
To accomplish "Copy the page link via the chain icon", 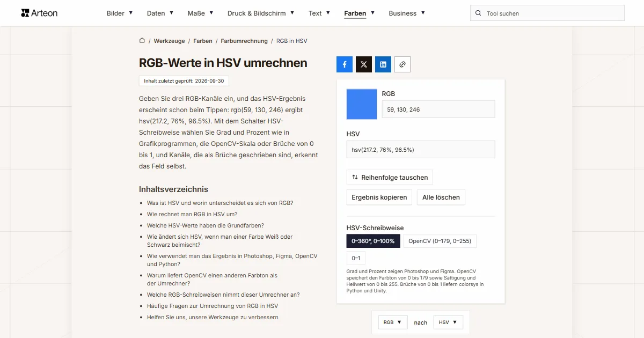I will click(402, 64).
